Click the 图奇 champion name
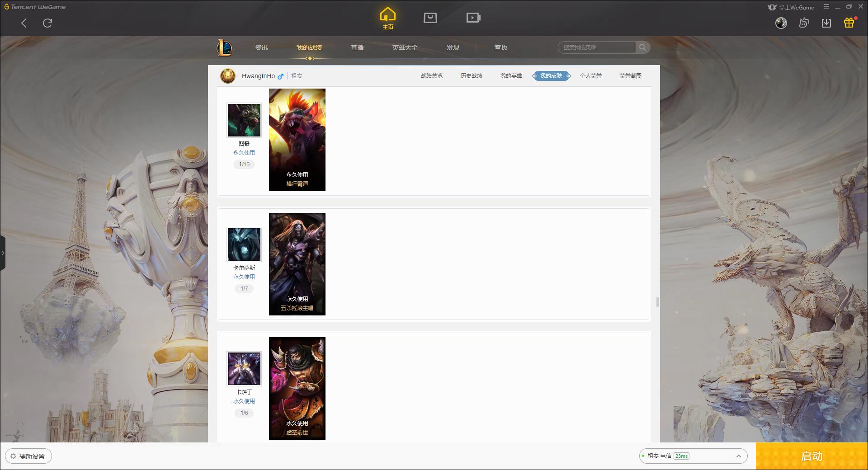Image resolution: width=868 pixels, height=470 pixels. 244,144
